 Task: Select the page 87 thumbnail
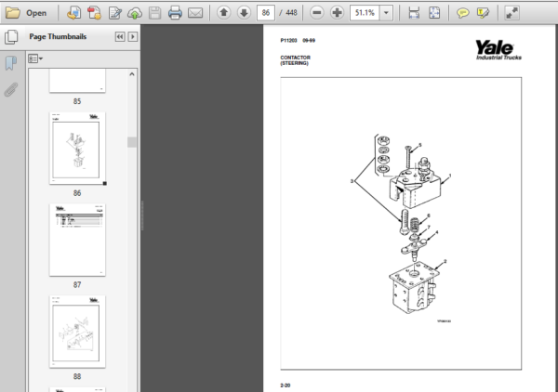77,240
